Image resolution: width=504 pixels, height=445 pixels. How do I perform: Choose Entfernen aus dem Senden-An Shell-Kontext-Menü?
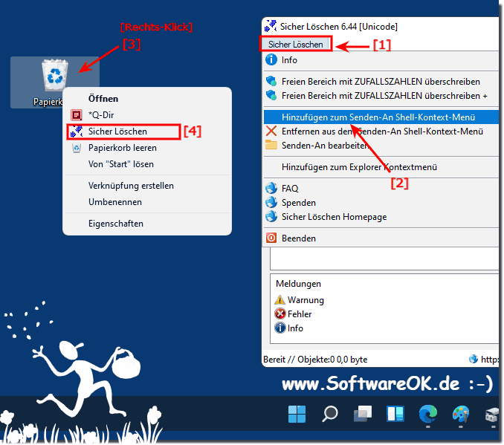[x=381, y=131]
